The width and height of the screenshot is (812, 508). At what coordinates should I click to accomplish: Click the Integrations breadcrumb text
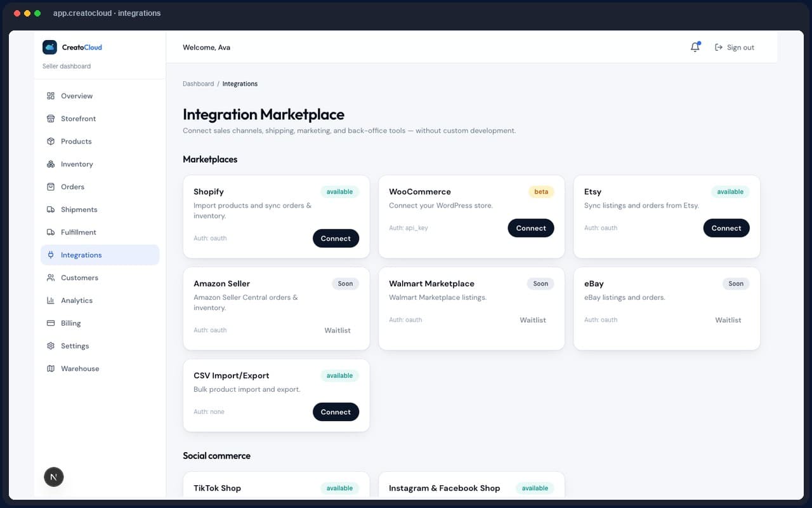pyautogui.click(x=240, y=84)
